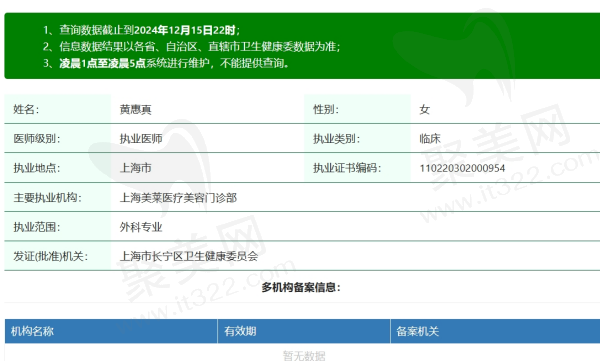Select the location value 上海市

click(135, 168)
